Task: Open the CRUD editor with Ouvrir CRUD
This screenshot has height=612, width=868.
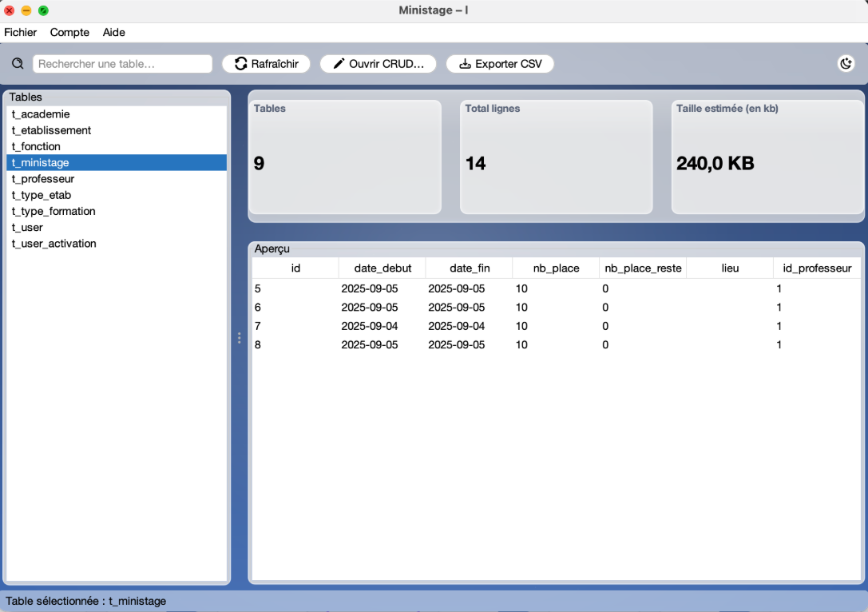Action: click(x=378, y=64)
